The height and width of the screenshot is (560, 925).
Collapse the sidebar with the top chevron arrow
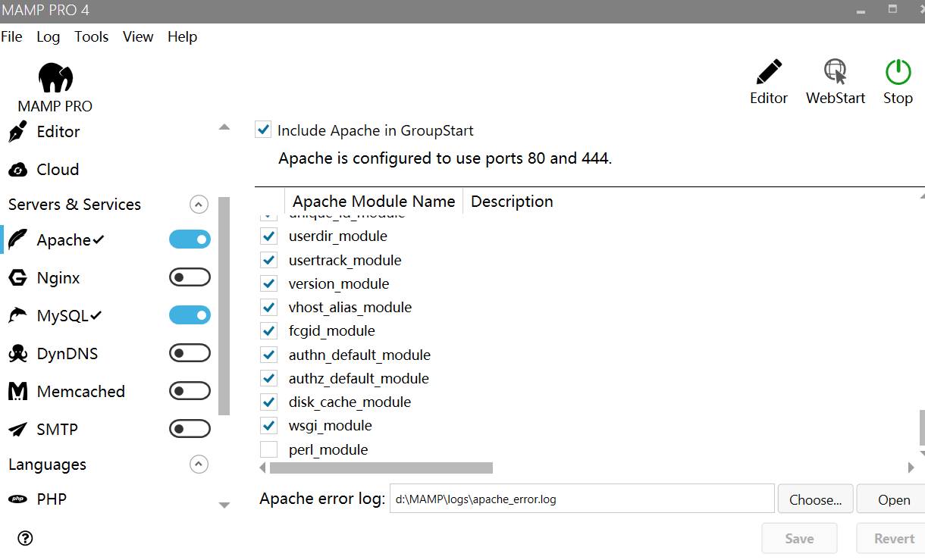click(x=224, y=127)
